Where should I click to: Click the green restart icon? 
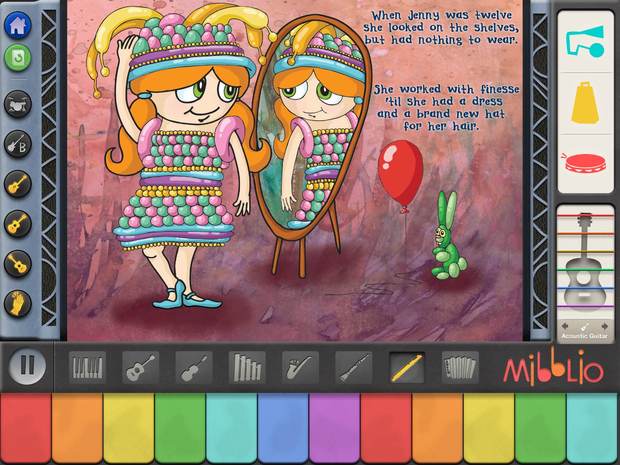19,58
